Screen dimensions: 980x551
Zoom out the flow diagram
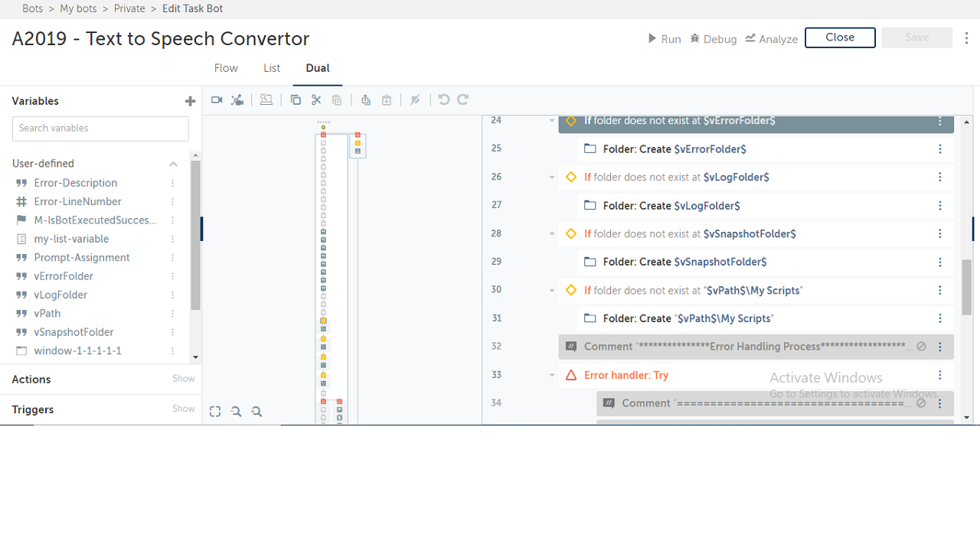pyautogui.click(x=236, y=412)
